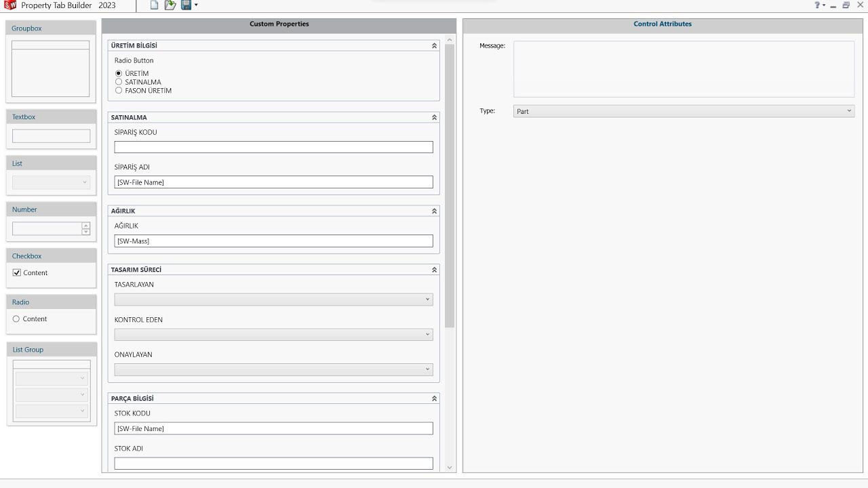Select the ÜRETİM radio button
Screen dimensions: 868x488
(119, 73)
